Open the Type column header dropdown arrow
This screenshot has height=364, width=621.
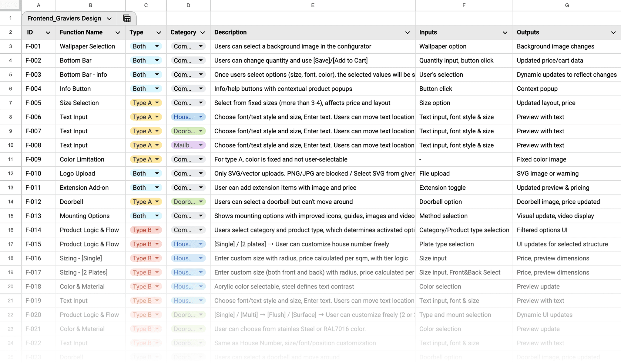[159, 33]
